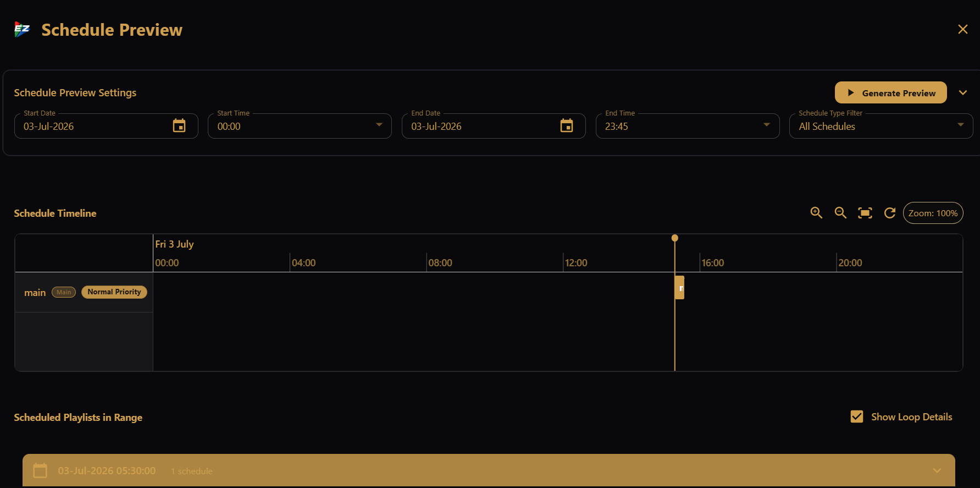Viewport: 980px width, 488px height.
Task: Click the Start Date field showing 03-Jul-2026
Action: coord(106,126)
